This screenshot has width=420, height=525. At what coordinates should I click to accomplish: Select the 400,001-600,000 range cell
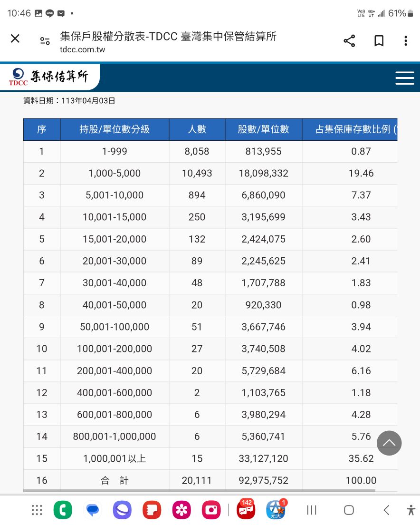coord(115,393)
